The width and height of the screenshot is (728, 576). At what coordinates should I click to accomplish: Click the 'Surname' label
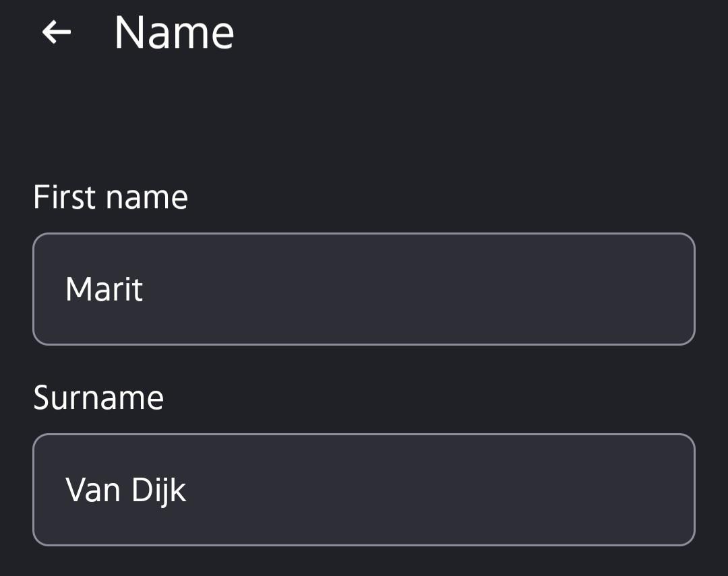click(x=98, y=397)
